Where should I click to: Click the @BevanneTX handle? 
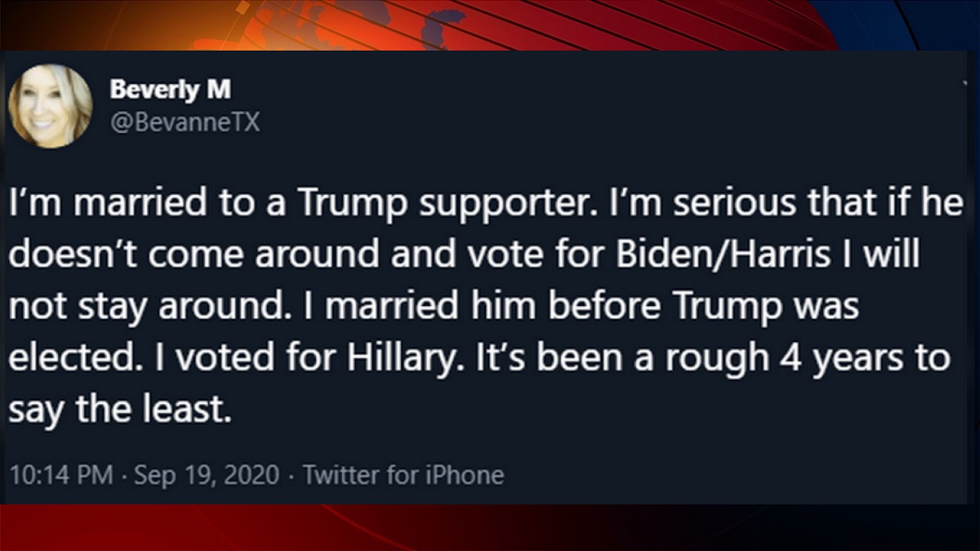[184, 122]
